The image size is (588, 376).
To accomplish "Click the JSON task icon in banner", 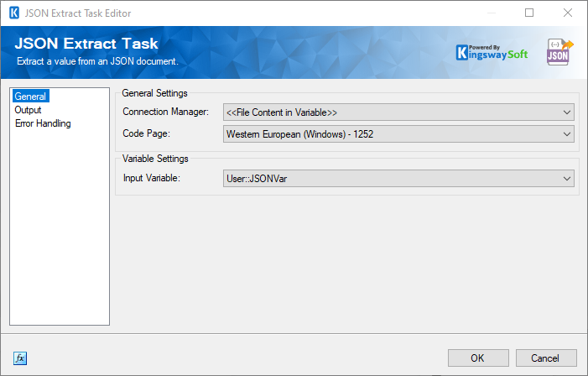I will point(559,51).
